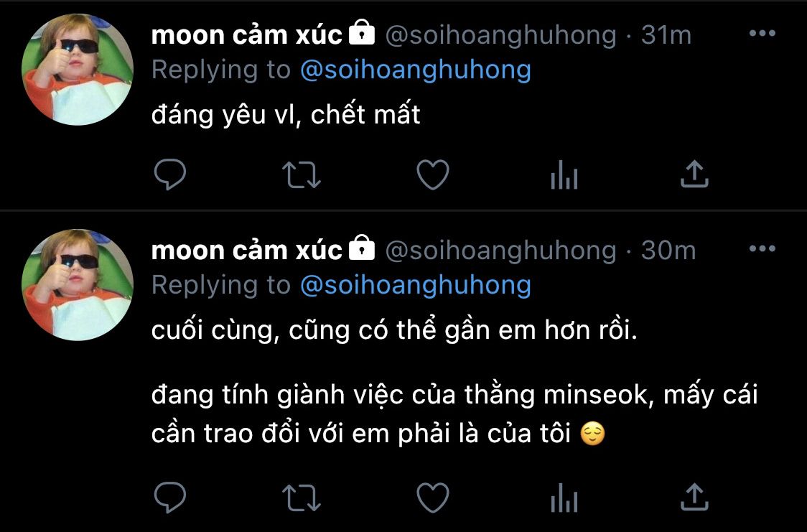Reply to the "cuối cùng" tweet
The image size is (807, 532).
[170, 497]
